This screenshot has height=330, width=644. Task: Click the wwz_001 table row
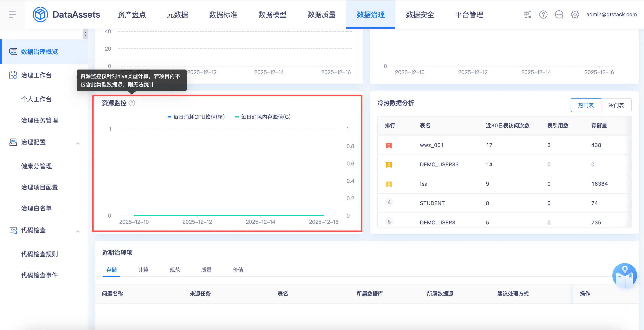tap(432, 145)
